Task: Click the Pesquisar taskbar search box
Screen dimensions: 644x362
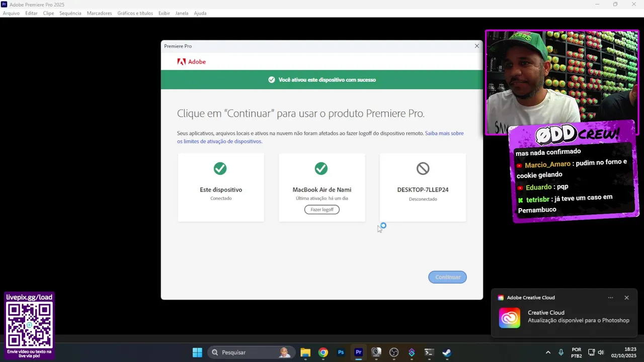Action: pos(251,352)
